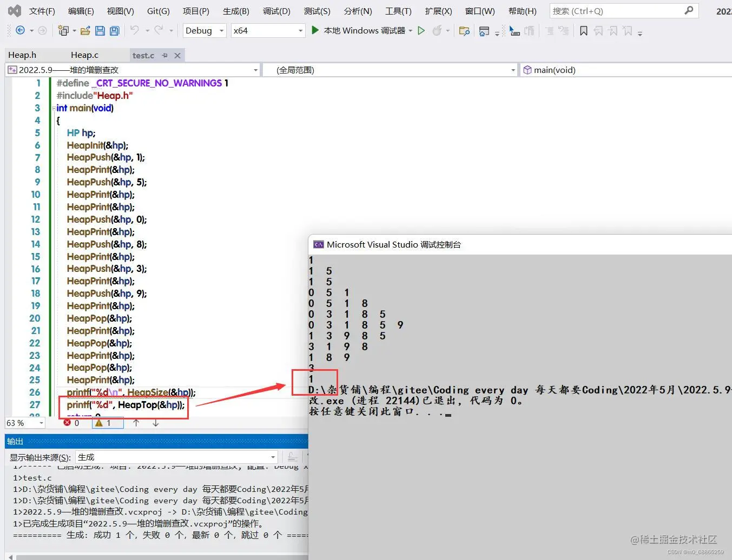Click the navigate backward arrow icon
Screen dimensions: 732x560
(x=20, y=31)
